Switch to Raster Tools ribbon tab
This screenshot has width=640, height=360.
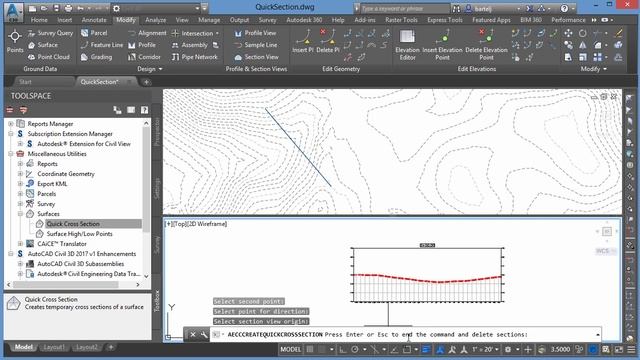(x=401, y=20)
